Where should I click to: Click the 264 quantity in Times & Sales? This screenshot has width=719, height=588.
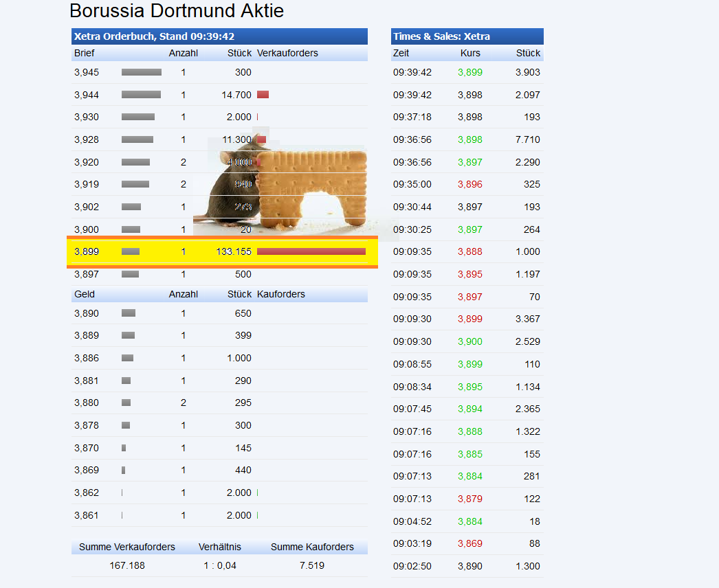[532, 229]
